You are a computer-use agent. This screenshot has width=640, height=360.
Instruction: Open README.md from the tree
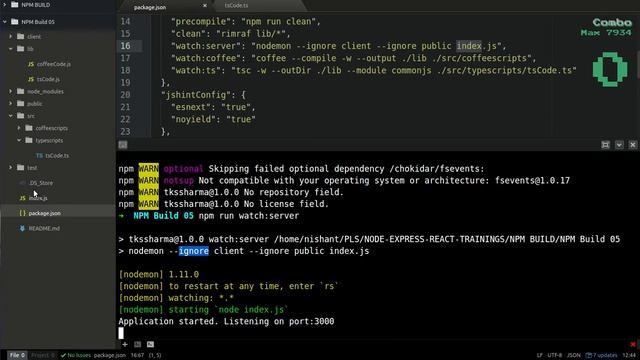(44, 228)
